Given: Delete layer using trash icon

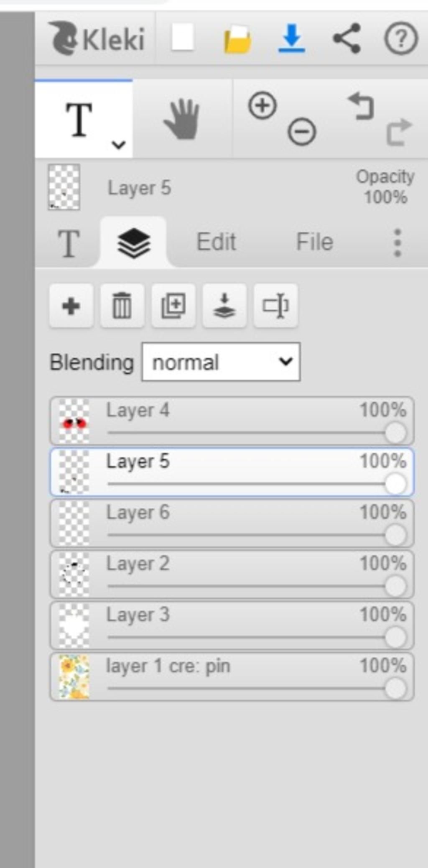Looking at the screenshot, I should coord(122,306).
